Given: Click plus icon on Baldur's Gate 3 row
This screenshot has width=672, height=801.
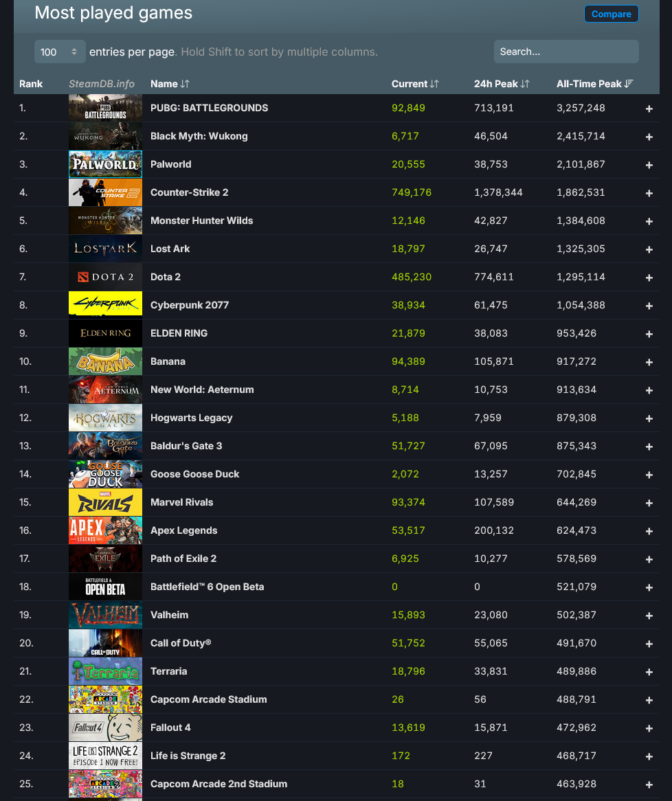Looking at the screenshot, I should [649, 447].
